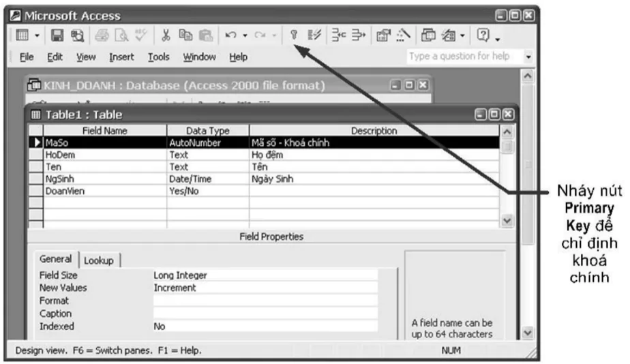
Task: Expand the Undo history dropdown arrow
Action: (x=245, y=35)
